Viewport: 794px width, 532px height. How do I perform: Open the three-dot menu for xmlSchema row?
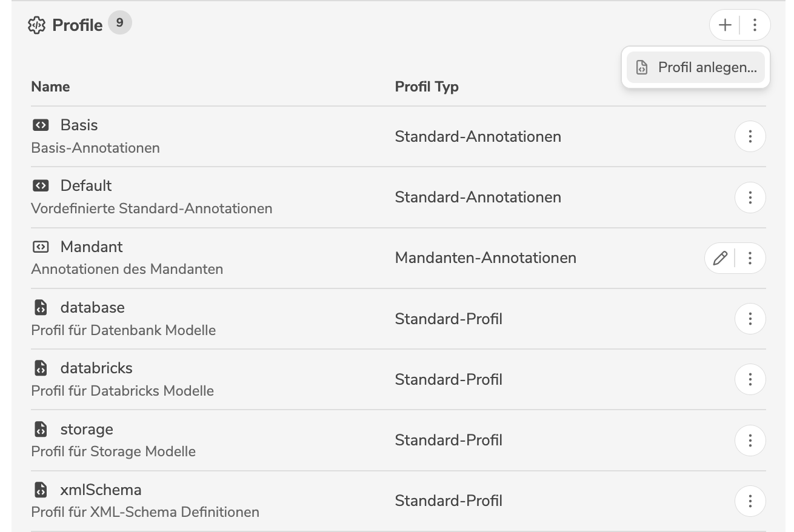750,501
